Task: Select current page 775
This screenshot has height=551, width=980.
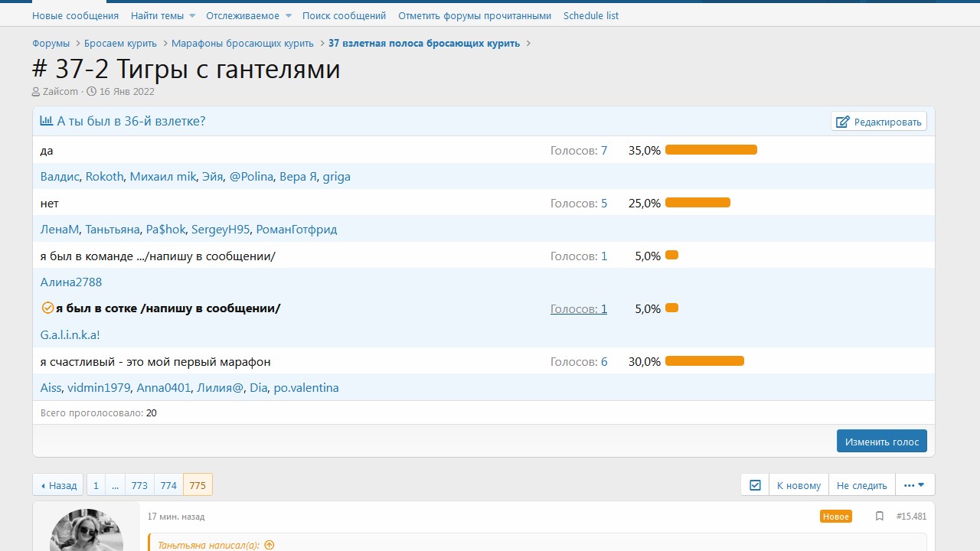Action: (x=198, y=485)
